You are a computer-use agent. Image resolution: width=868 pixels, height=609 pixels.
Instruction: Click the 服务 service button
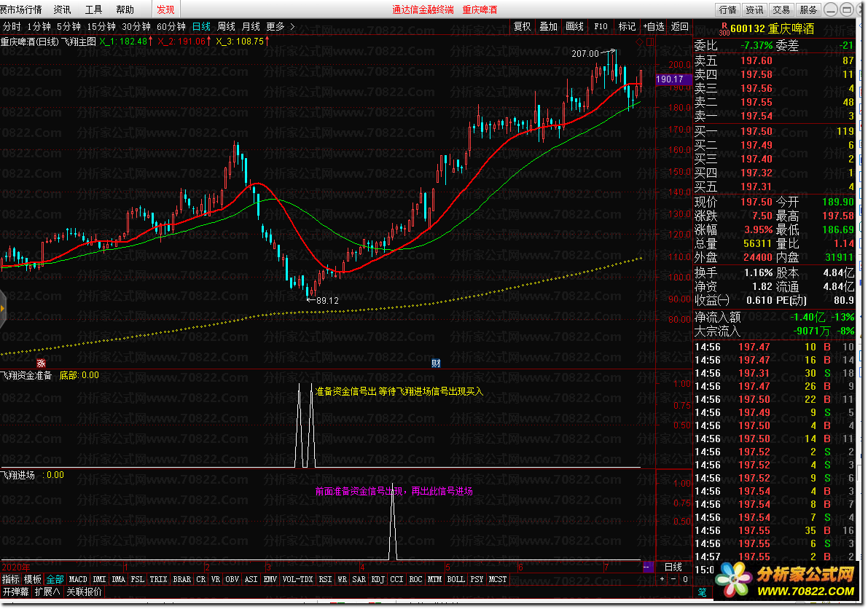[x=808, y=9]
